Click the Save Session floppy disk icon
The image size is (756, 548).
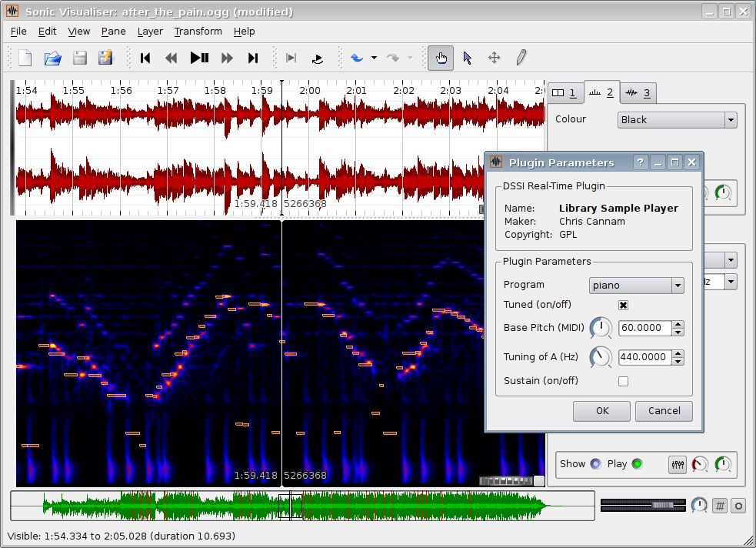tap(79, 58)
